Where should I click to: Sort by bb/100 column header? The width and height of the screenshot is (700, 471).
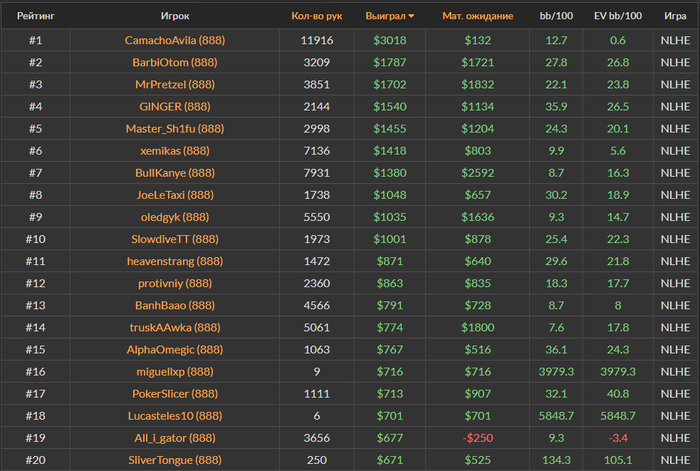pos(556,16)
